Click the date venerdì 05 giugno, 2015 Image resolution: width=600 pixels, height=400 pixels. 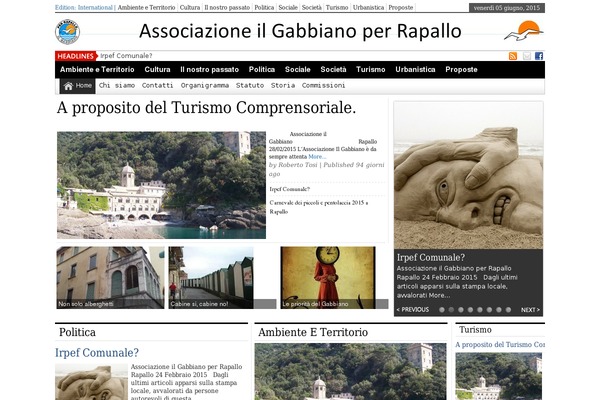tap(507, 8)
